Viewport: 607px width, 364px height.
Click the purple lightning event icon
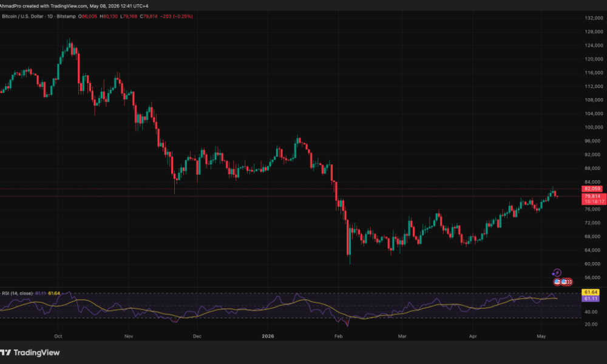[x=556, y=273]
